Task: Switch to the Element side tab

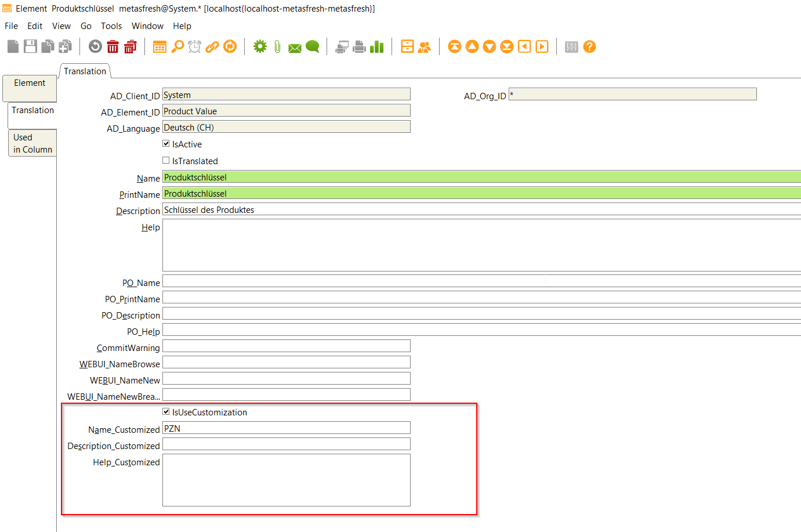Action: tap(30, 88)
